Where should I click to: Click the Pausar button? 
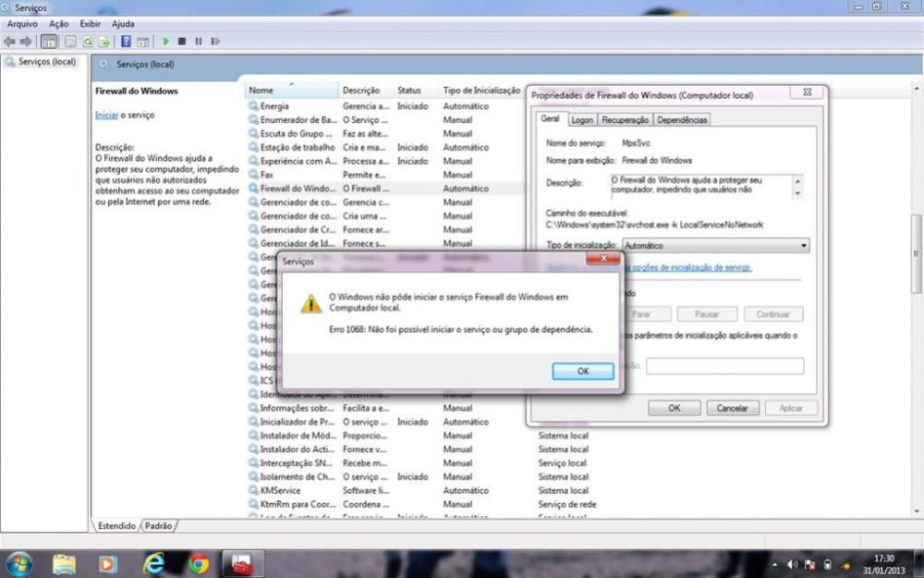[x=707, y=314]
